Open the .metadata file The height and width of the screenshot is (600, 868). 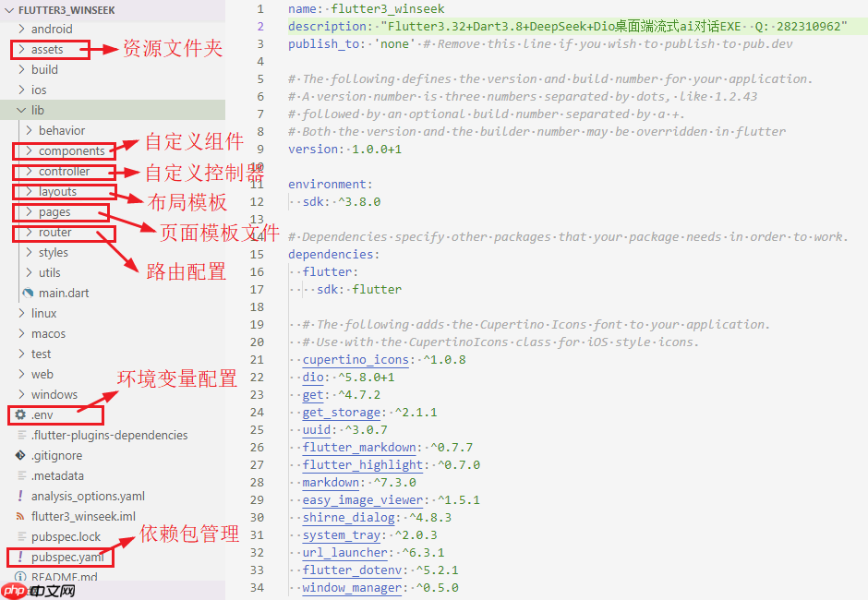click(57, 475)
